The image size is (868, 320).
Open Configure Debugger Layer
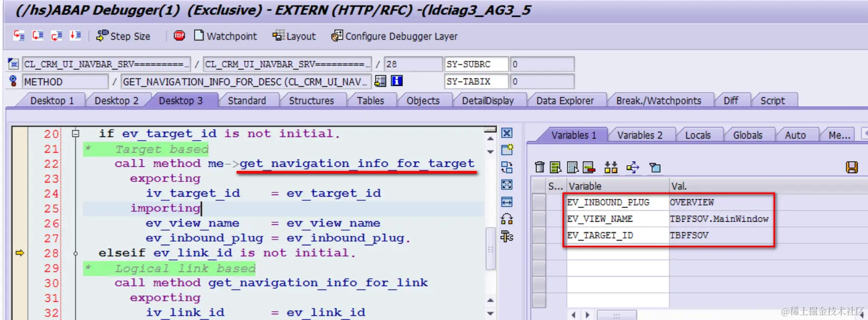[394, 36]
